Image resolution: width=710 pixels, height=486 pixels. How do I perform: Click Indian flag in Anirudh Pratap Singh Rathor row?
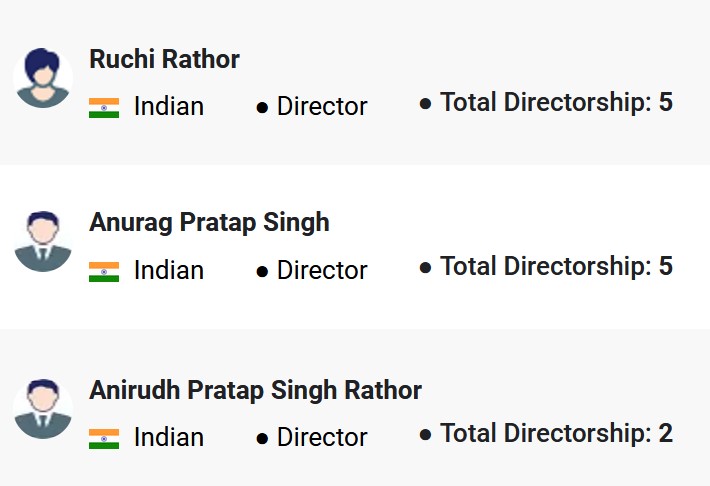(x=104, y=438)
